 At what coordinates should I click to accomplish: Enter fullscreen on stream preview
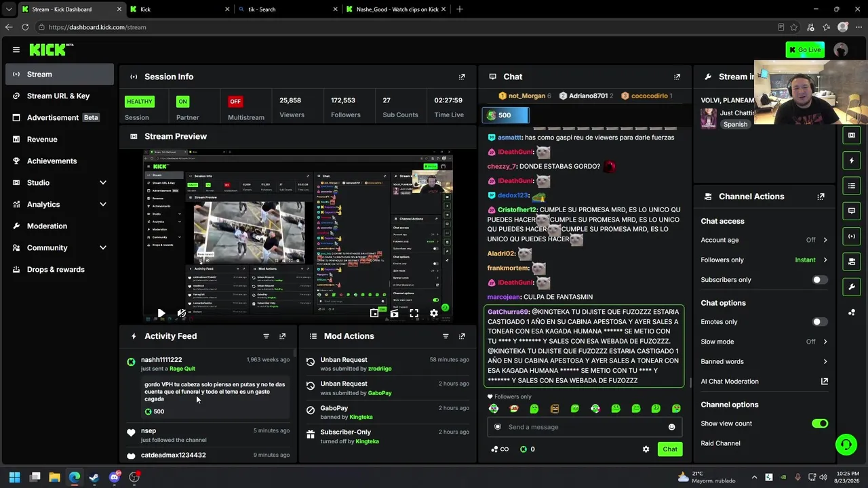pos(414,313)
